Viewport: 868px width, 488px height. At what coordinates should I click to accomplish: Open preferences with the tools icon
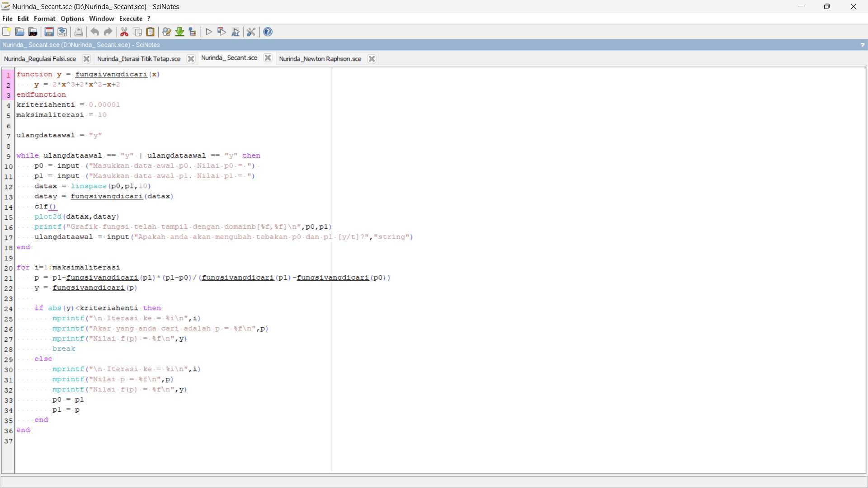tap(252, 32)
